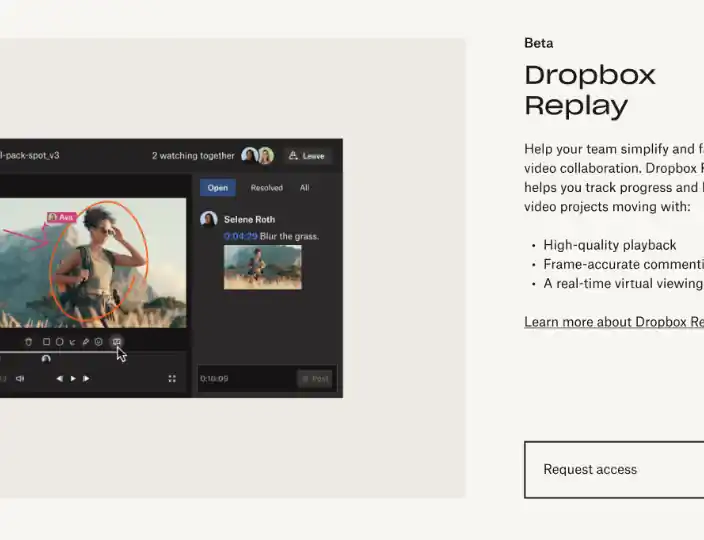
Task: Click the High-quality playback bullet
Action: (x=610, y=245)
